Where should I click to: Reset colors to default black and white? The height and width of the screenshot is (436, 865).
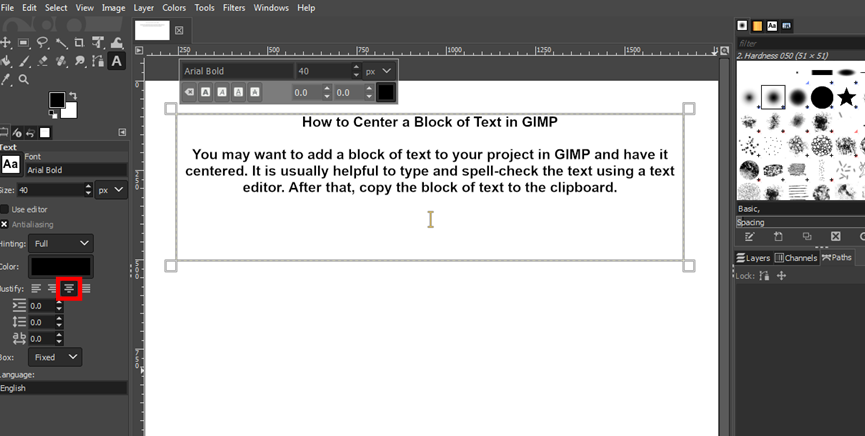(x=53, y=114)
